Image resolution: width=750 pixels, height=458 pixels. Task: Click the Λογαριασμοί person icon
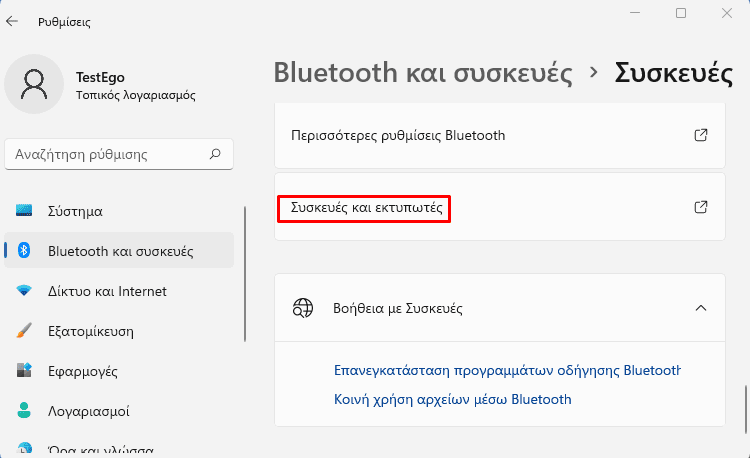[x=24, y=410]
